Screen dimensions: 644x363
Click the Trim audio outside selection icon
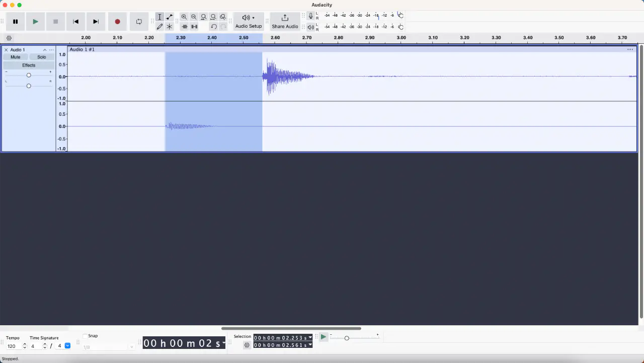184,27
